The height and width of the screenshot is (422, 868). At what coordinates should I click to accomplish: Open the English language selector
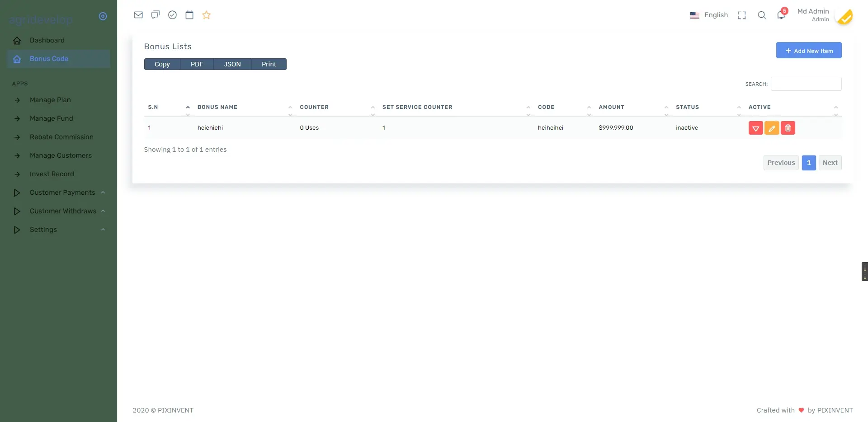coord(709,15)
